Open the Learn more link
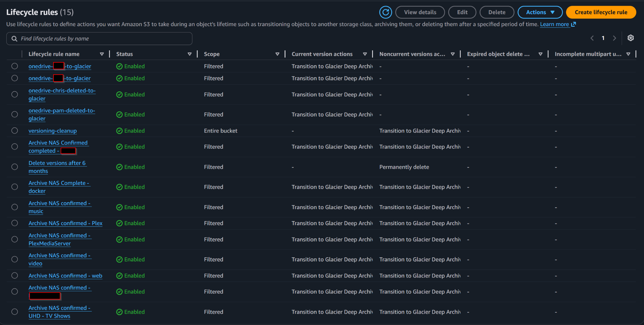 click(x=554, y=24)
